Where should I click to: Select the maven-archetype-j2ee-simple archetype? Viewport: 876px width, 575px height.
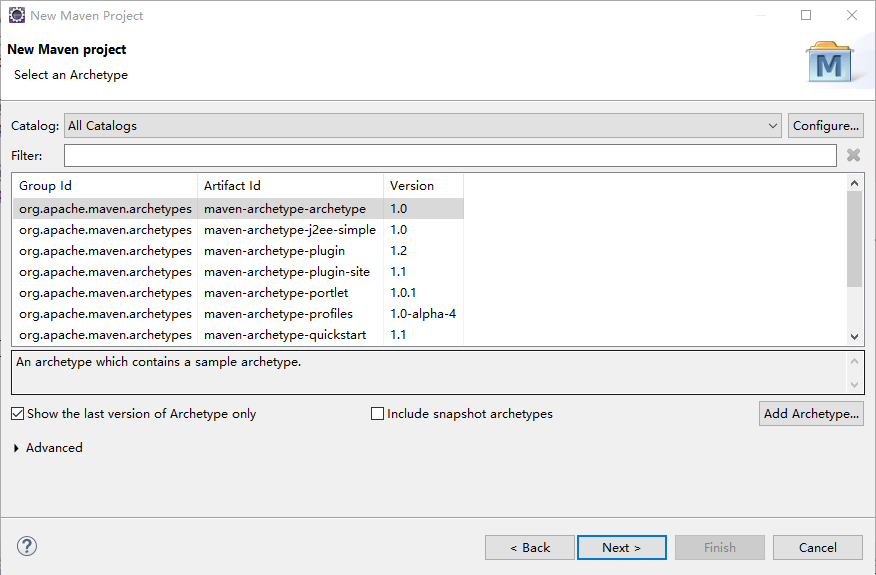(x=238, y=230)
